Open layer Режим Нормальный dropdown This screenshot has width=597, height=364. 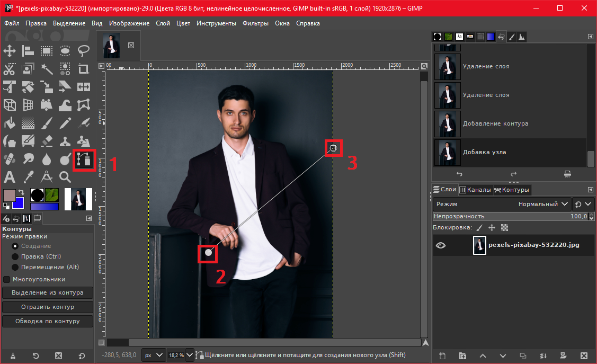tap(502, 204)
